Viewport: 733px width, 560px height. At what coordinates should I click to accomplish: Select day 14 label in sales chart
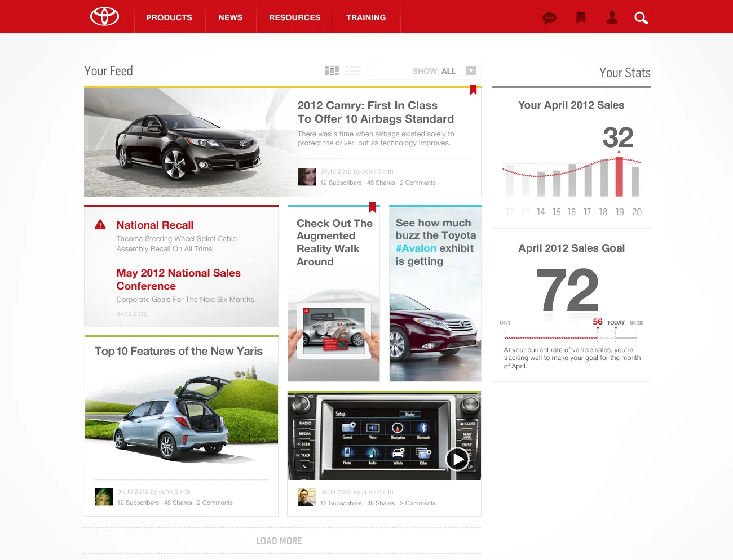pos(541,212)
